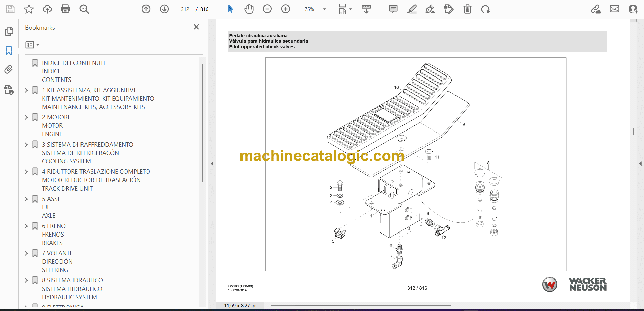The width and height of the screenshot is (644, 311).
Task: Click the zoom in plus icon
Action: pyautogui.click(x=286, y=9)
